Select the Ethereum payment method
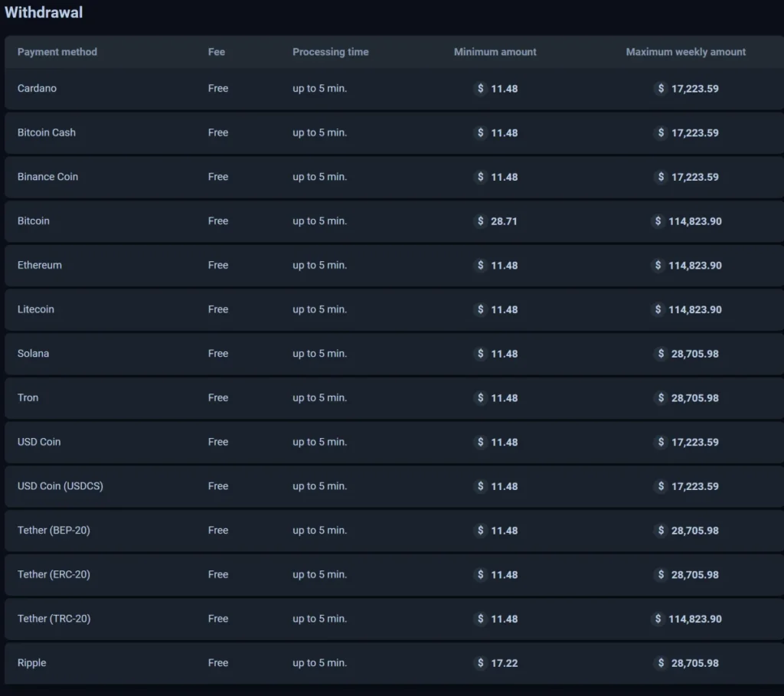Image resolution: width=784 pixels, height=696 pixels. [x=40, y=265]
